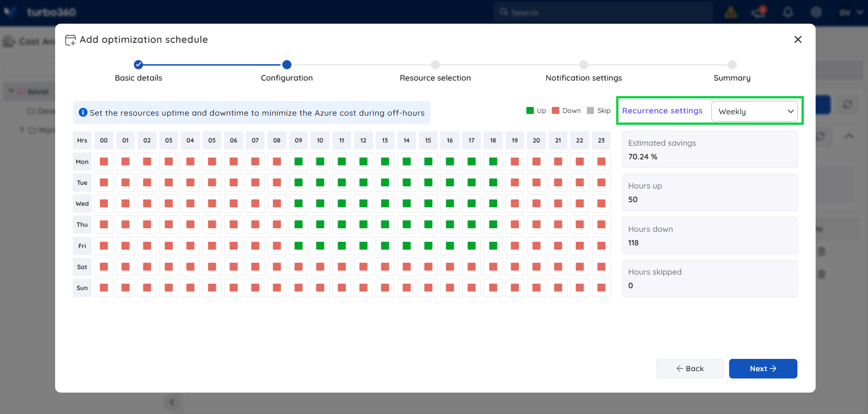The width and height of the screenshot is (868, 414).
Task: Click the turbo360 logo
Action: coord(40,12)
